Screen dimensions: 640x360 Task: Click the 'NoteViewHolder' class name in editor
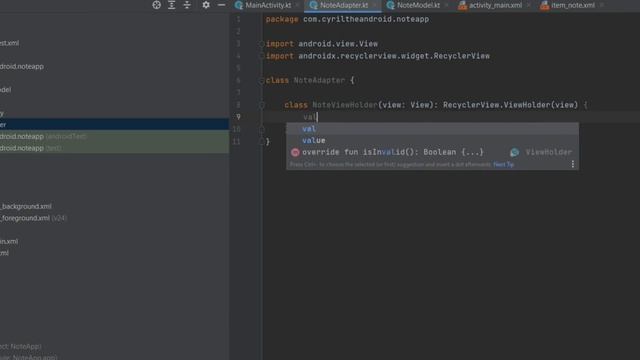tap(345, 105)
